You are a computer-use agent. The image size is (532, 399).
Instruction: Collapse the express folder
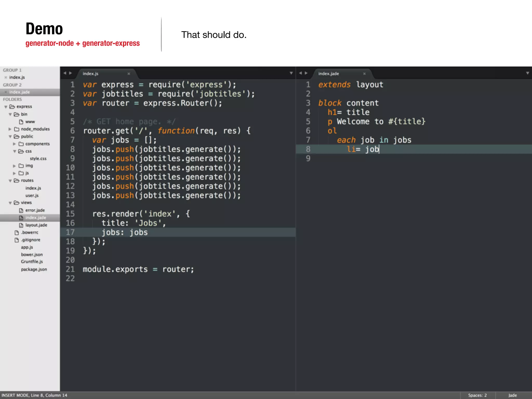[6, 107]
